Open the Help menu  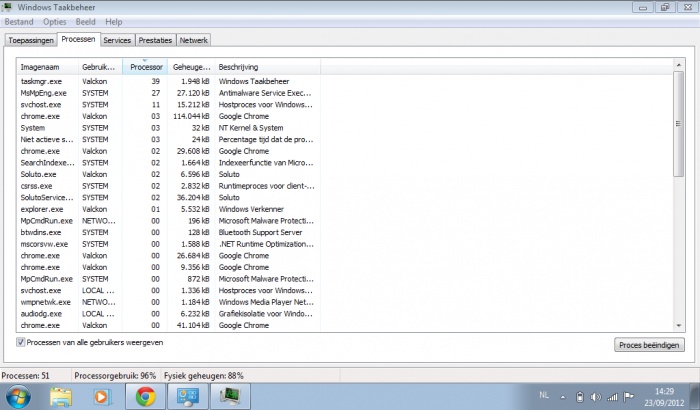coord(113,22)
